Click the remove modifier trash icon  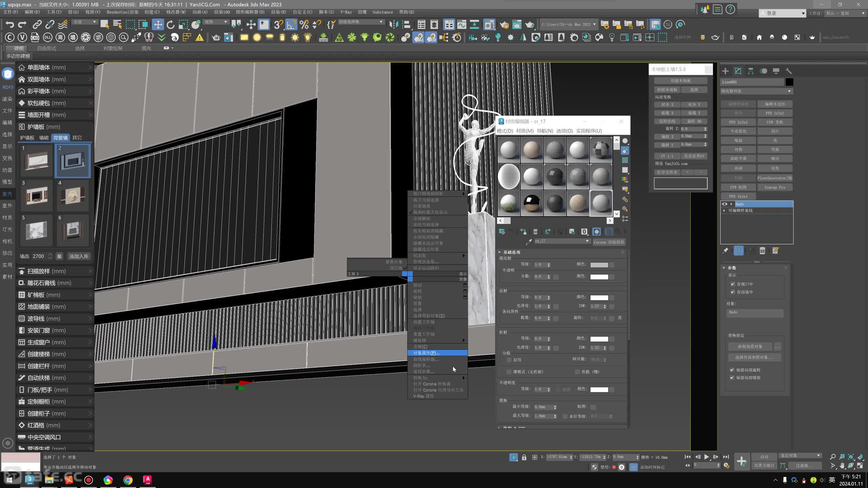click(763, 250)
